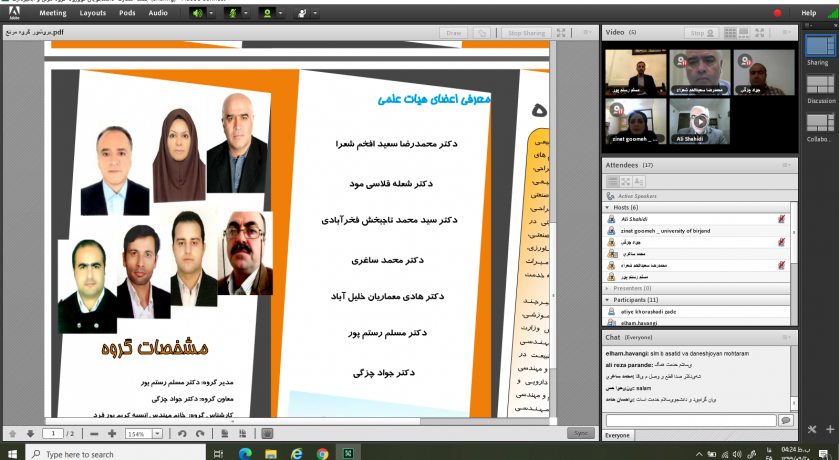Select the Everyone chat tab
This screenshot has height=460, width=839.
(x=617, y=435)
